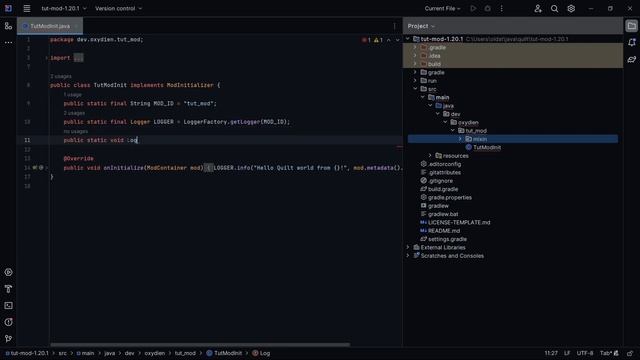Expand the build folder
This screenshot has width=640, height=360.
click(x=415, y=64)
